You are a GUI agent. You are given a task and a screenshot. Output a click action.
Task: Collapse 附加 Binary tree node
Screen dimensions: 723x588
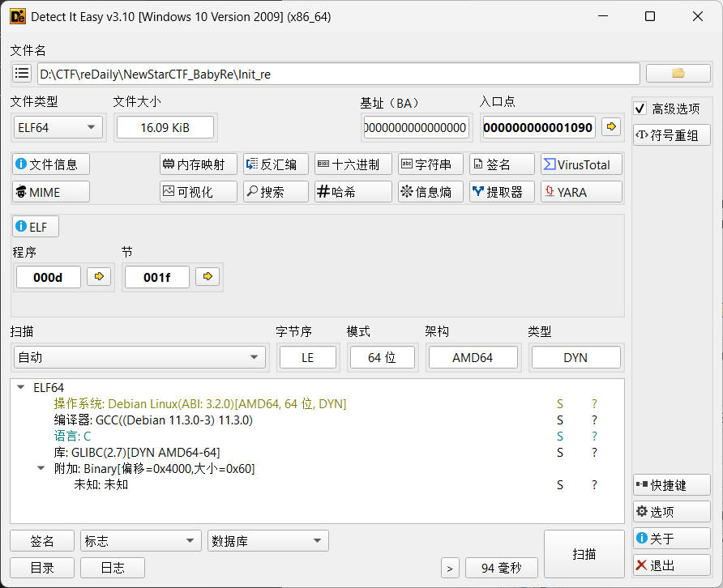coord(41,468)
